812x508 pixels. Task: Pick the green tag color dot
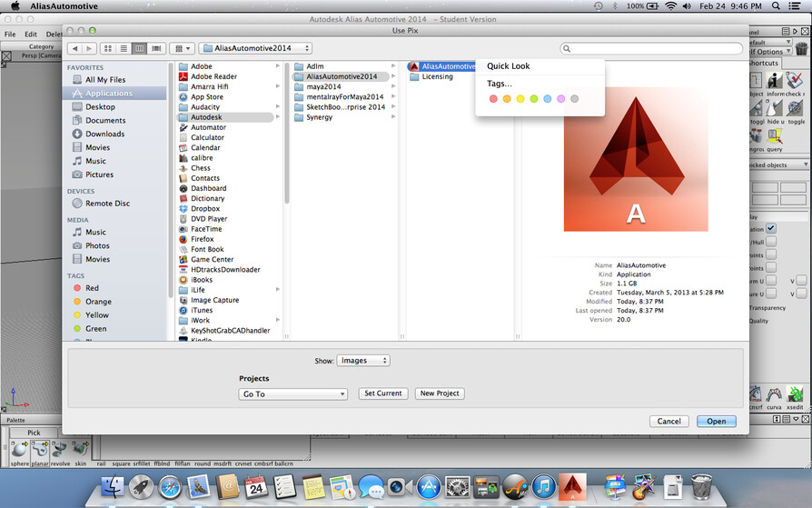(x=534, y=98)
